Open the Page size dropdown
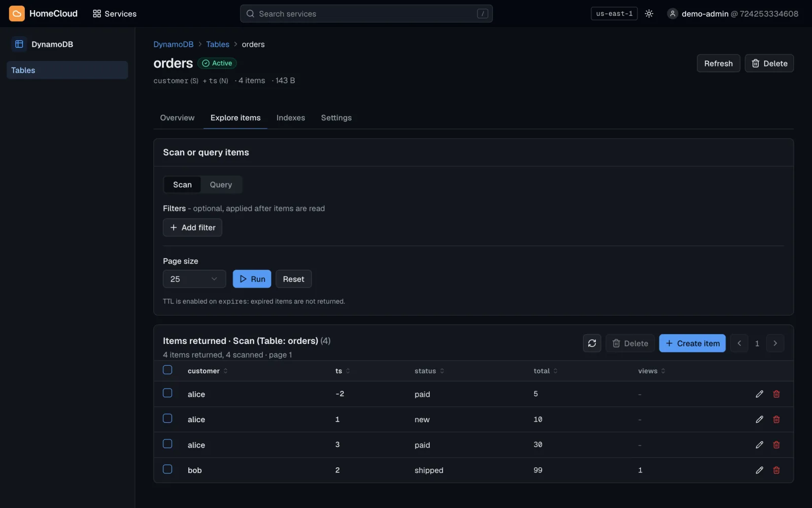The height and width of the screenshot is (508, 812). coord(194,279)
